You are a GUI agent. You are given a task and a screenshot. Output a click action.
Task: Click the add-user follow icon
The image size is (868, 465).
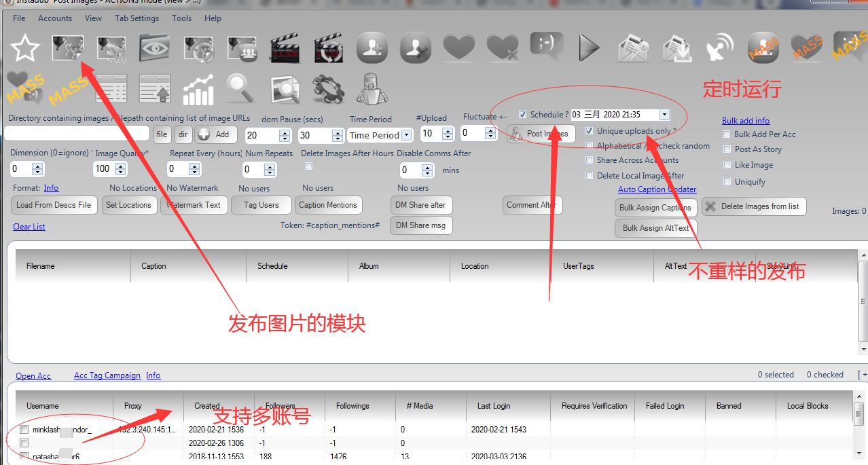372,47
